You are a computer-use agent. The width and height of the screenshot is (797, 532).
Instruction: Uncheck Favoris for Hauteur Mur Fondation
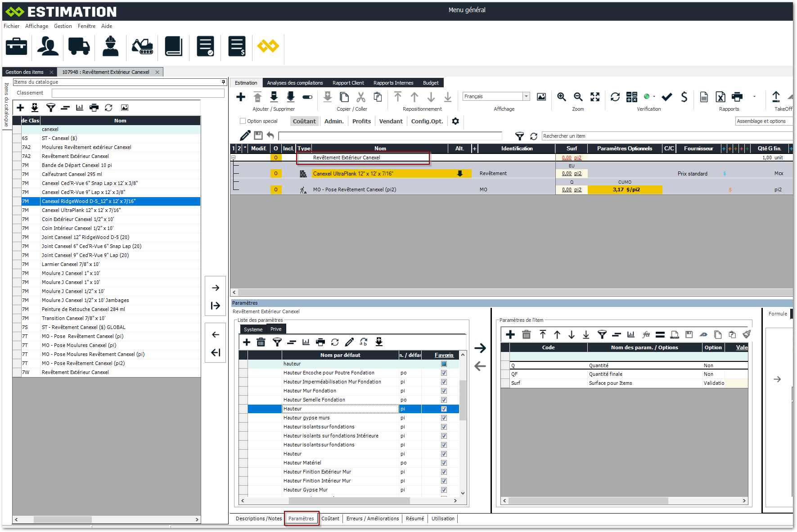[444, 391]
